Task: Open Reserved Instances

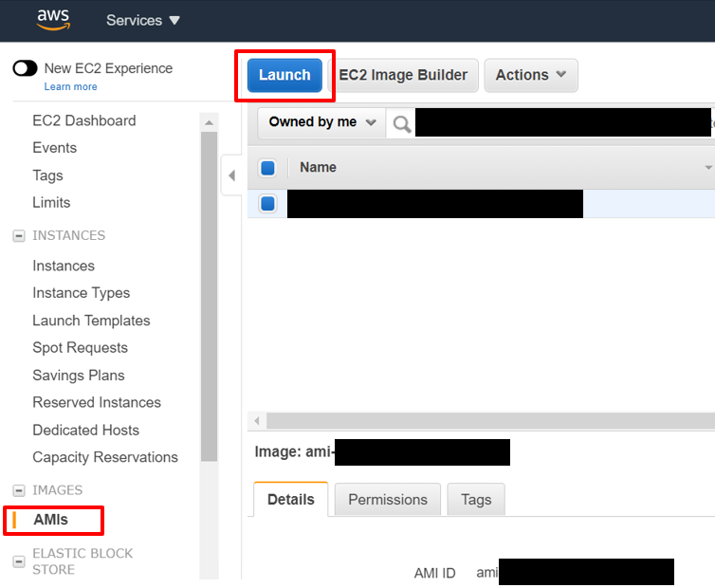Action: tap(97, 402)
